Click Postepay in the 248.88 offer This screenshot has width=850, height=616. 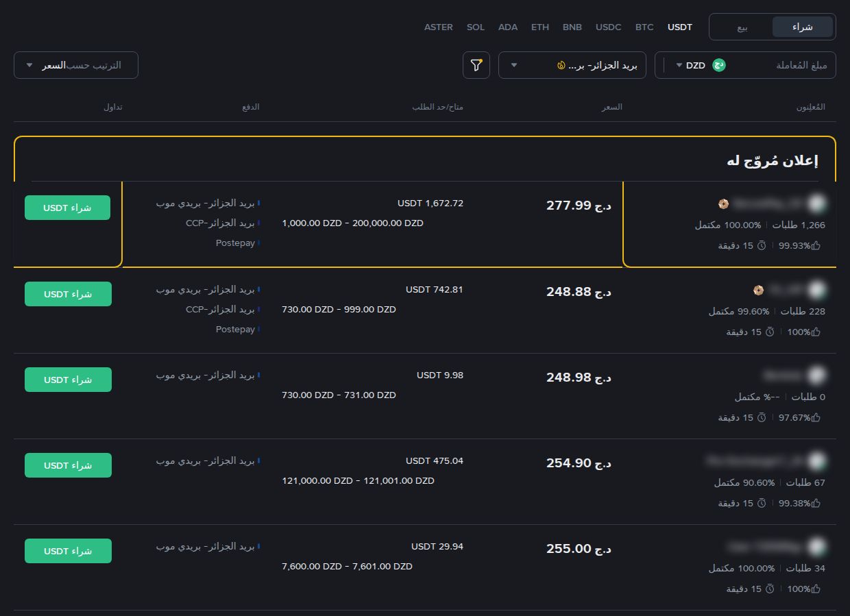click(x=235, y=330)
